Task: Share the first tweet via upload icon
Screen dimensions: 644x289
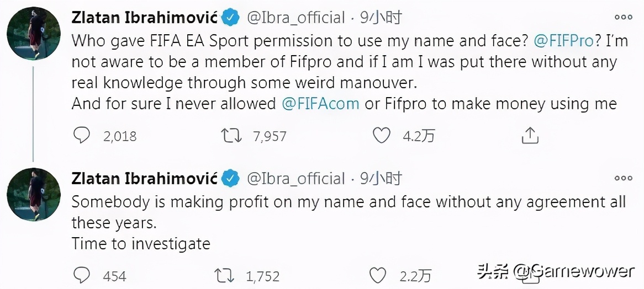Action: pos(530,135)
